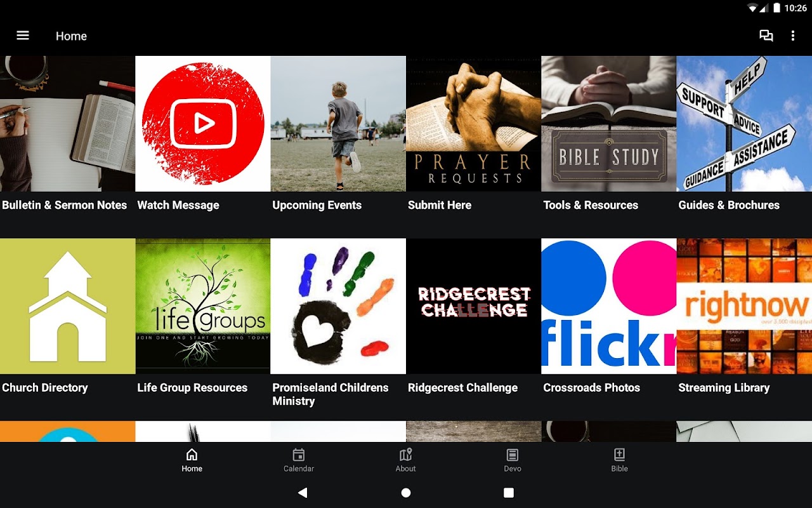Image resolution: width=812 pixels, height=508 pixels.
Task: Tap the About tab label
Action: pyautogui.click(x=405, y=469)
